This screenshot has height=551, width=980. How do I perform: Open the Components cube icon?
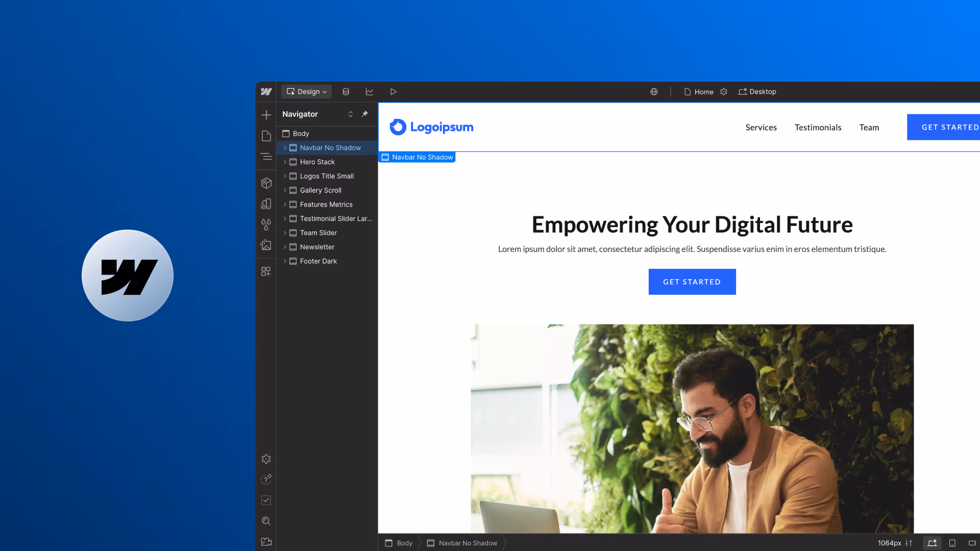[266, 183]
